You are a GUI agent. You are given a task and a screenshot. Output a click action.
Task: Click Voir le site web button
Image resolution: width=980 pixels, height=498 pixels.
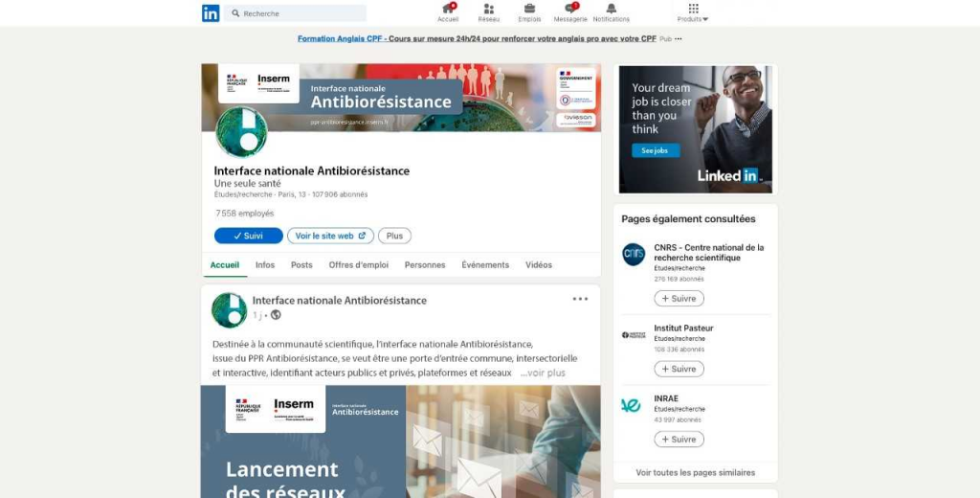[330, 236]
